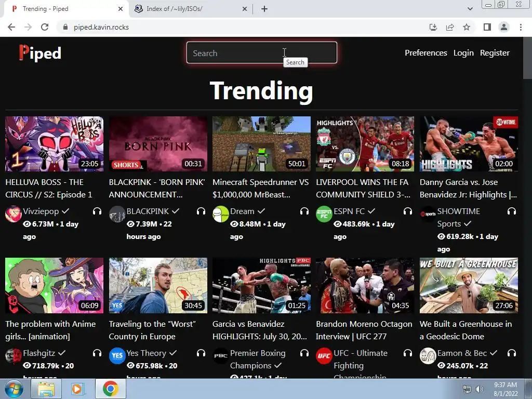
Task: Open the Register page
Action: click(495, 53)
